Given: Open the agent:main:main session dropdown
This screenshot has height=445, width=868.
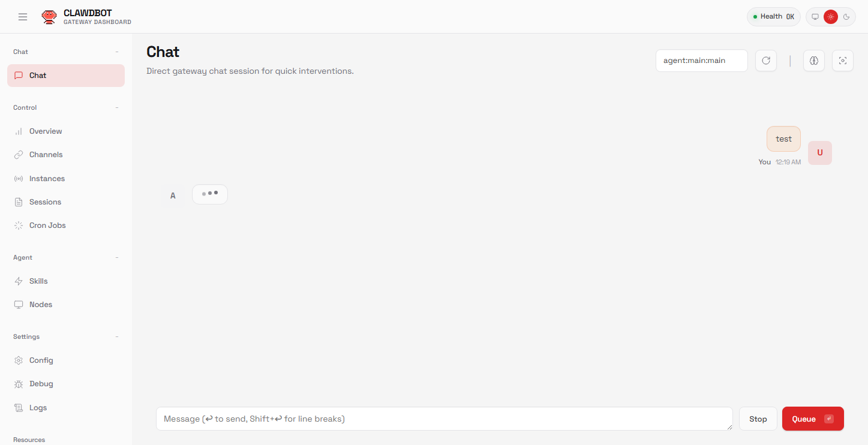Looking at the screenshot, I should tap(701, 61).
